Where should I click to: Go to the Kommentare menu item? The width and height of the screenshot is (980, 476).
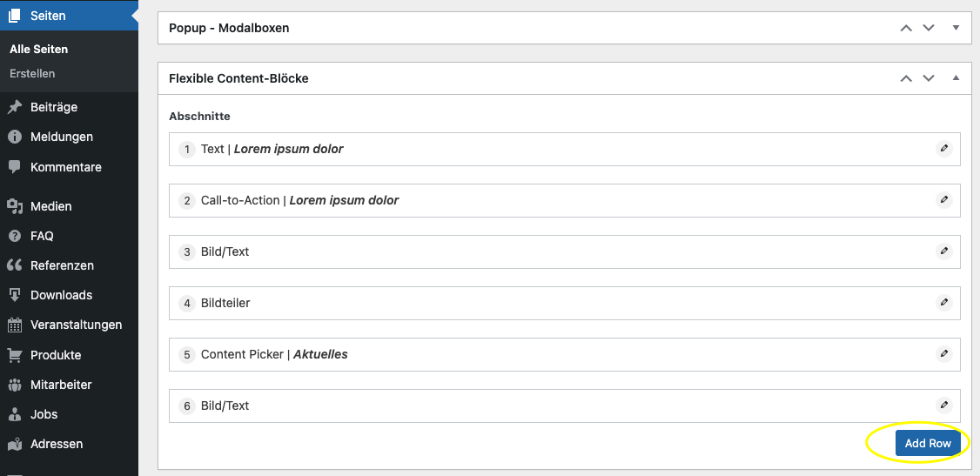[65, 167]
